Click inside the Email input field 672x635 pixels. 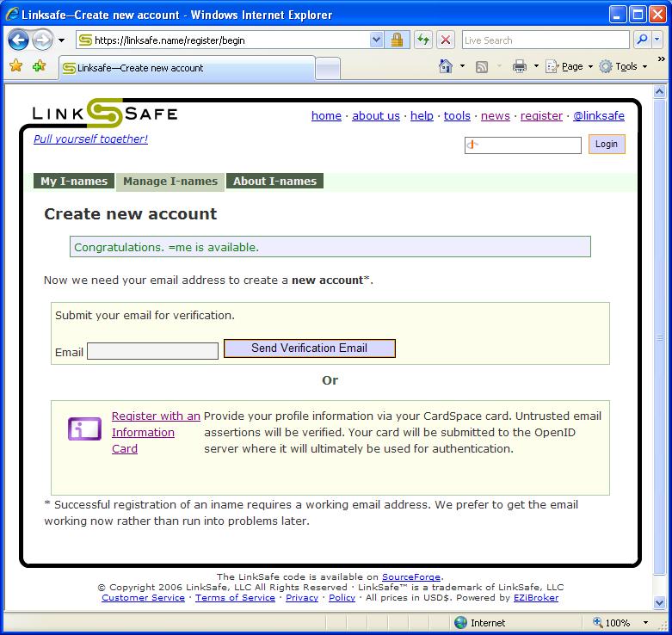tap(152, 351)
